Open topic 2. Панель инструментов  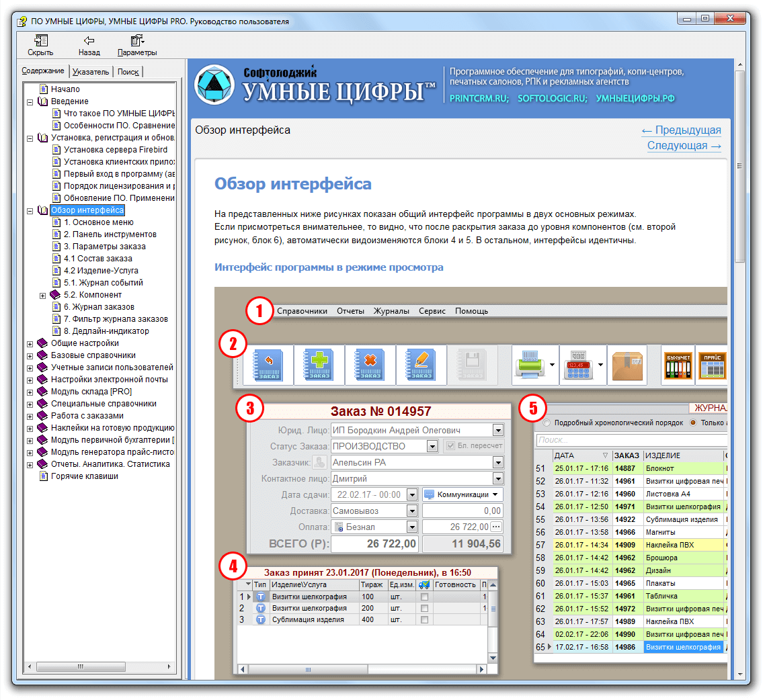coord(110,234)
